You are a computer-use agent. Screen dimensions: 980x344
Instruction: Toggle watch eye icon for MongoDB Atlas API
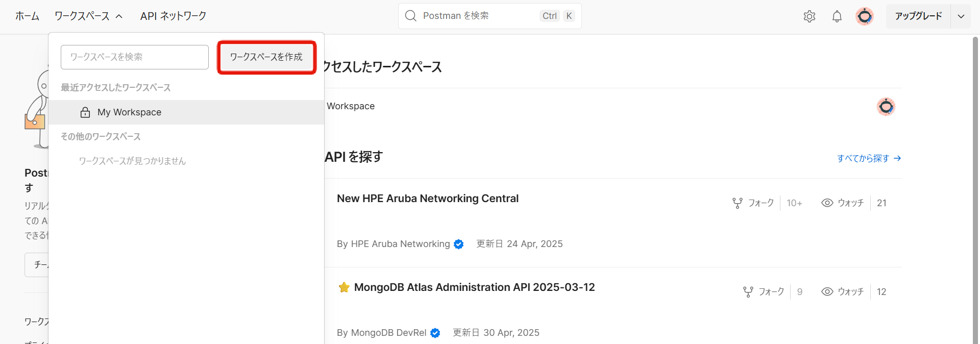click(x=827, y=292)
